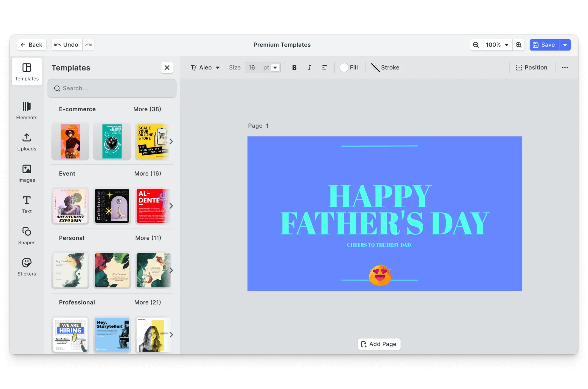
Task: Select the Cheers to the Best Dad text
Action: [380, 245]
